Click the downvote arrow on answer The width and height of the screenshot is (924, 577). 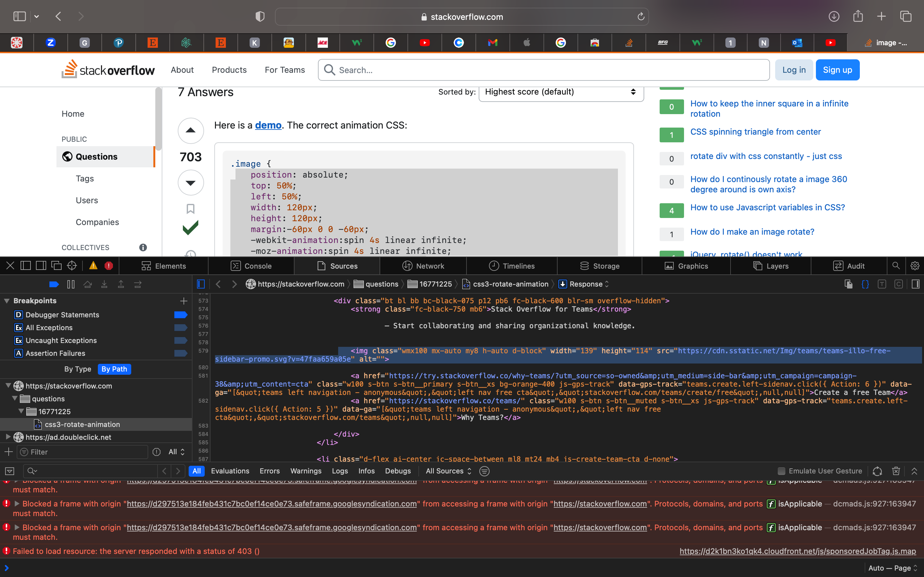click(x=191, y=182)
